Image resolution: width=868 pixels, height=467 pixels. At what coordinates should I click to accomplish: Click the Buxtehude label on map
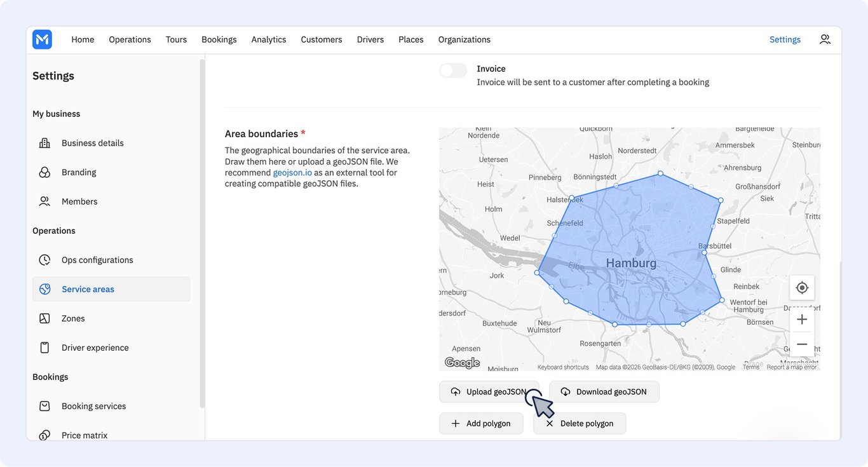[499, 323]
